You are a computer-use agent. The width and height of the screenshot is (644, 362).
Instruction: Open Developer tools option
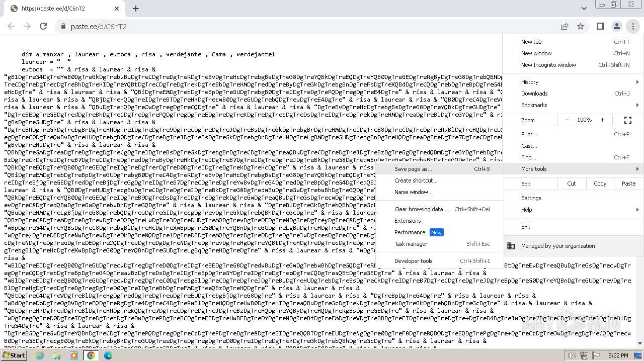(440, 261)
